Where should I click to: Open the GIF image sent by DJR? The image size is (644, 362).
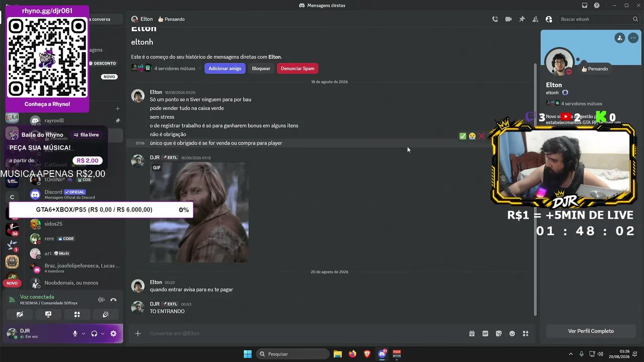[x=199, y=212]
